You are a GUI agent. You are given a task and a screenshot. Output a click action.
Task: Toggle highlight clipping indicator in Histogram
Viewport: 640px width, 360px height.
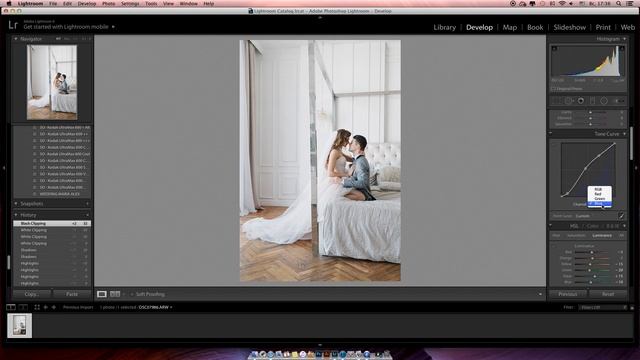(622, 49)
